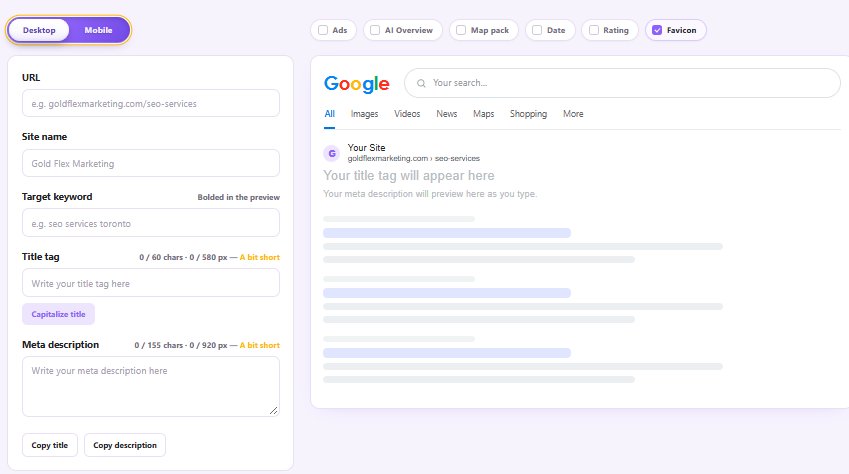Click the purple G favicon icon
Screen dimensions: 849x474
(332, 153)
